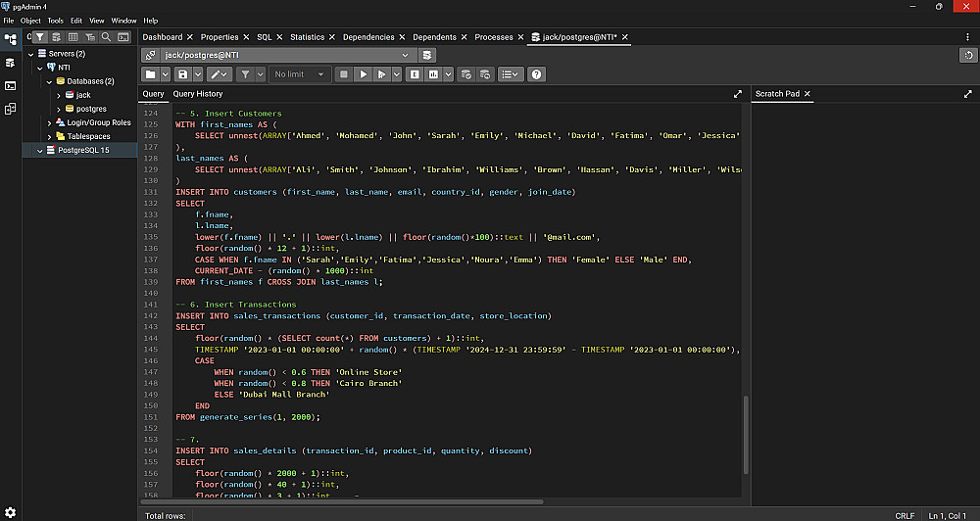
Task: Click the Open File folder icon
Action: pyautogui.click(x=150, y=74)
